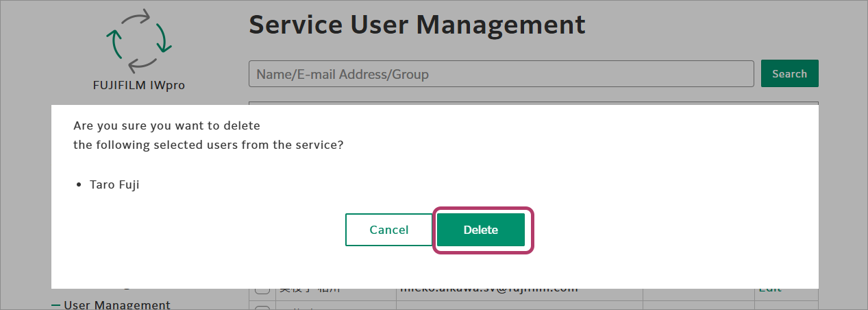Image resolution: width=868 pixels, height=310 pixels.
Task: Confirm deletion with the Delete button
Action: coord(480,230)
